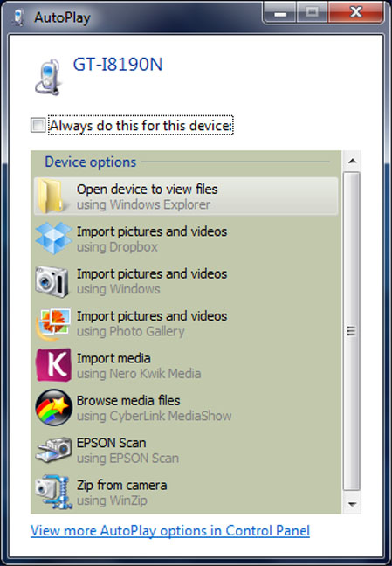The width and height of the screenshot is (392, 566).
Task: Click the Windows Explorer folder icon
Action: tap(52, 196)
